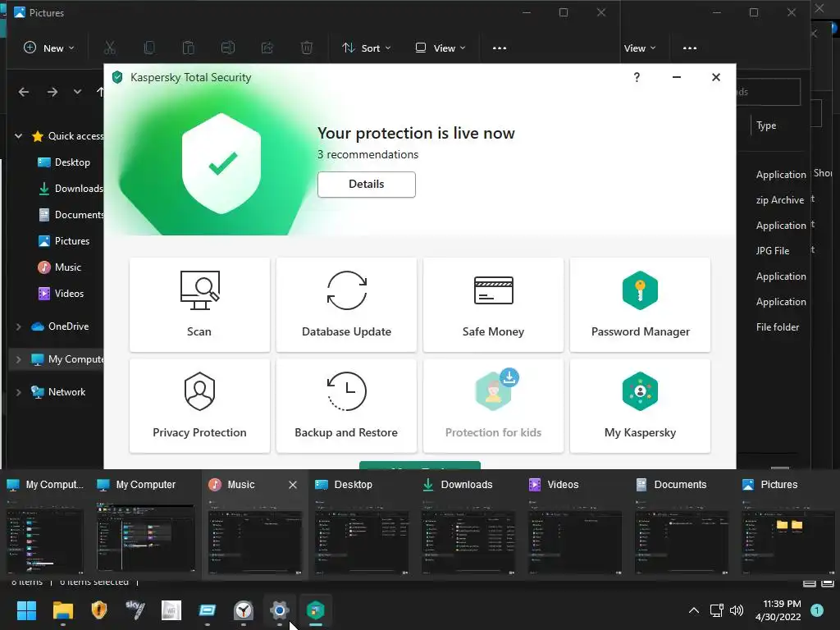Select Pictures in the navigation pane

[64, 241]
